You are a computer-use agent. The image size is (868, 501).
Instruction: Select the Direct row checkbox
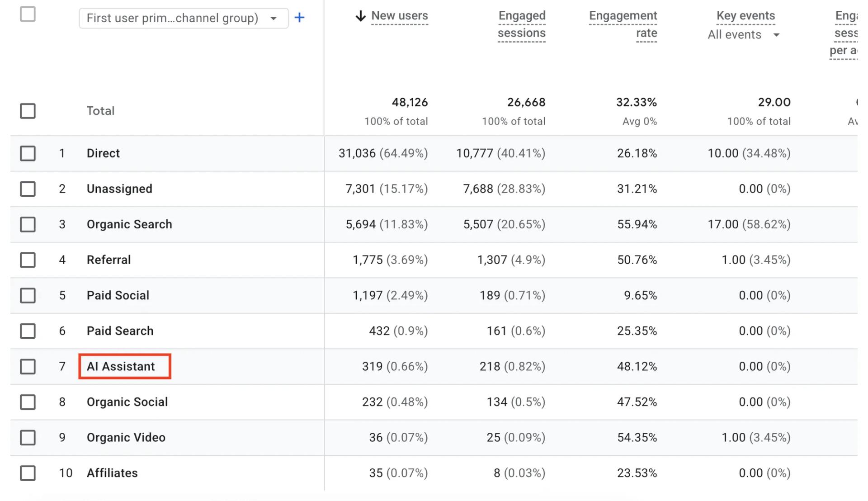pyautogui.click(x=28, y=153)
